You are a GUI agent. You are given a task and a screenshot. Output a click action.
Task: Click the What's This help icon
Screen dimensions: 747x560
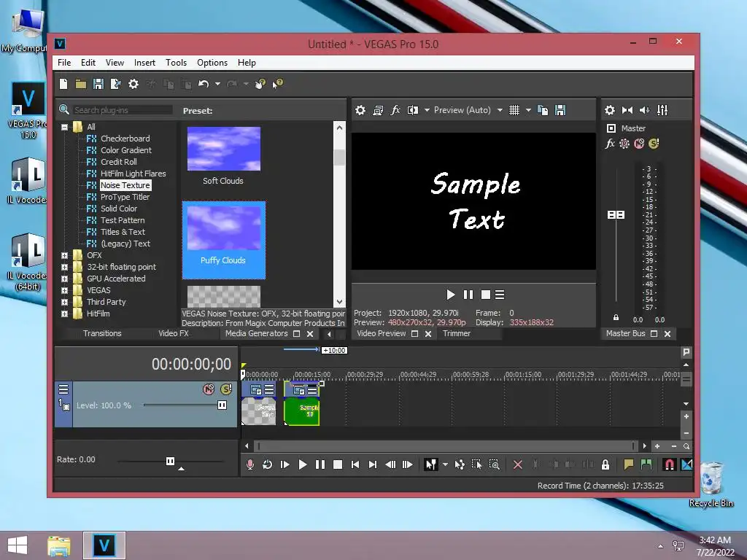pyautogui.click(x=278, y=85)
